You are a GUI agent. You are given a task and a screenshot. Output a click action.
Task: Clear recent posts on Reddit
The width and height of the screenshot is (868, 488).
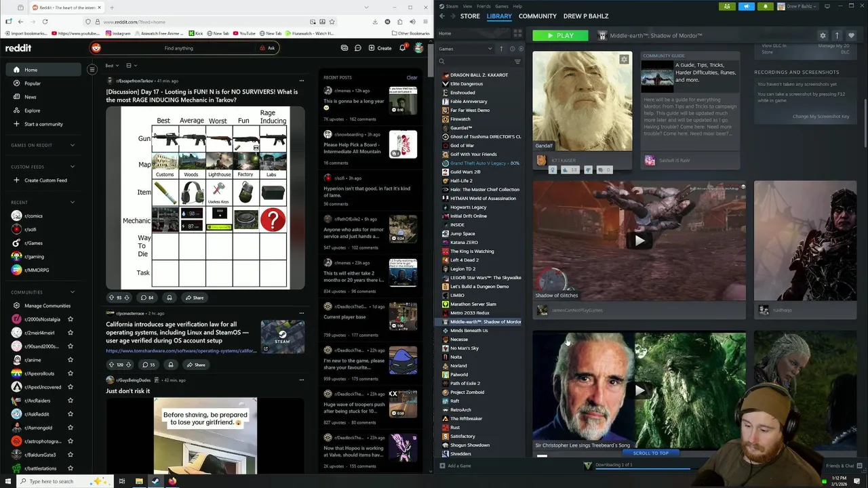point(412,77)
